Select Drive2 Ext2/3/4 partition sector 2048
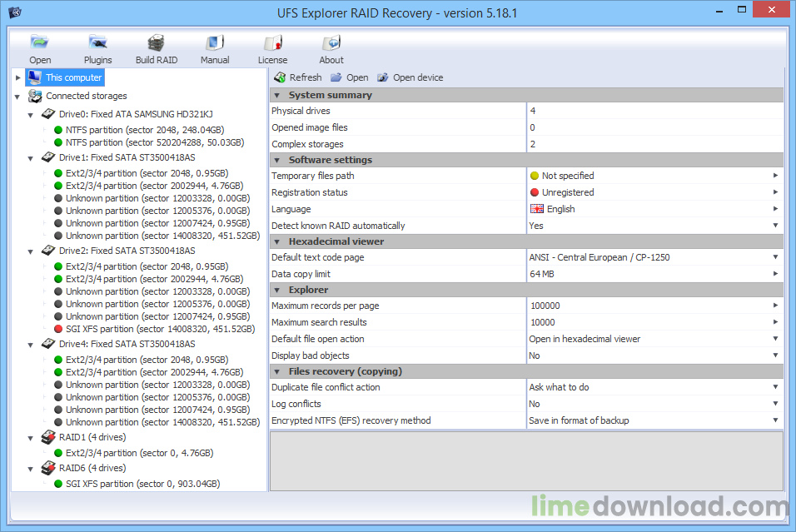The width and height of the screenshot is (796, 532). click(147, 266)
